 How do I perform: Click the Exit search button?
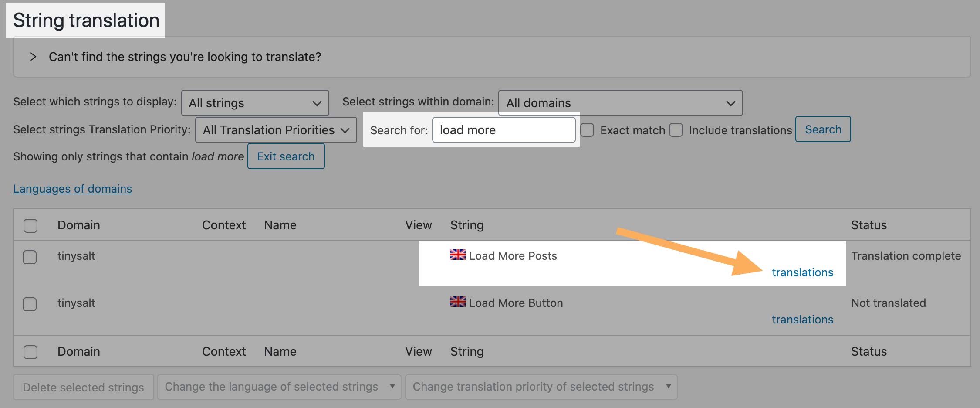[286, 156]
